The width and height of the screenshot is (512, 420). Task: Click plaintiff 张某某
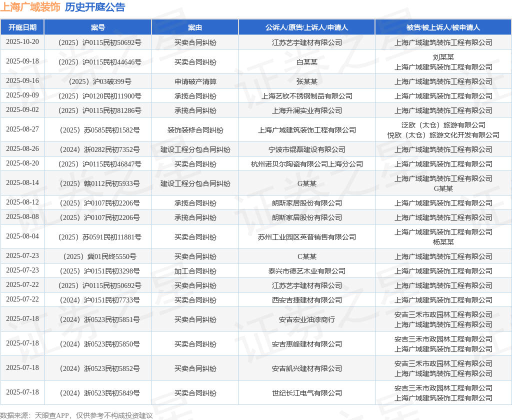coord(306,81)
